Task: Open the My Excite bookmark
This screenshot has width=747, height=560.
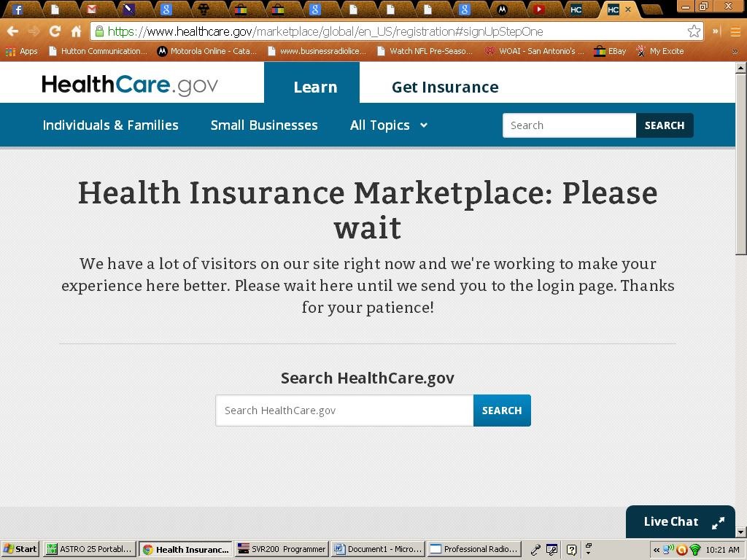Action: [660, 51]
